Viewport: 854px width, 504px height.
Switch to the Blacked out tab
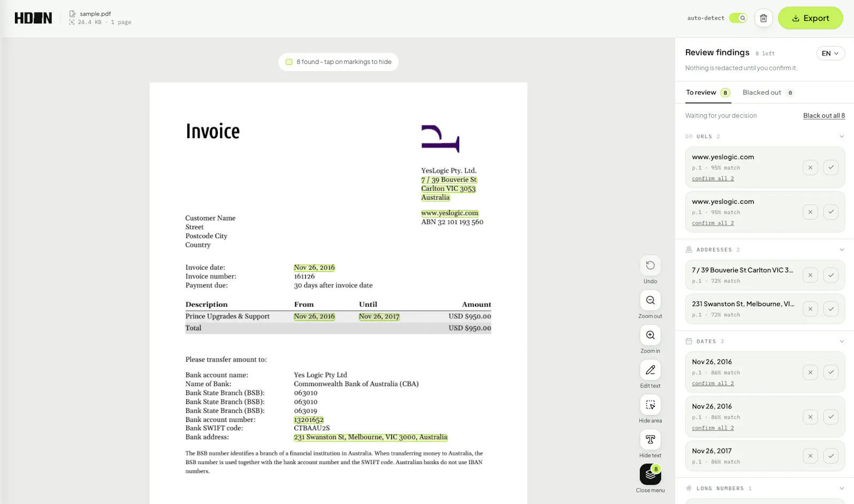click(x=769, y=93)
